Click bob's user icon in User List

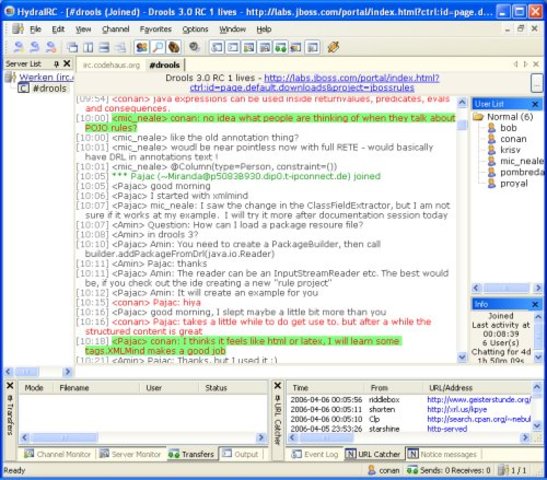point(492,128)
